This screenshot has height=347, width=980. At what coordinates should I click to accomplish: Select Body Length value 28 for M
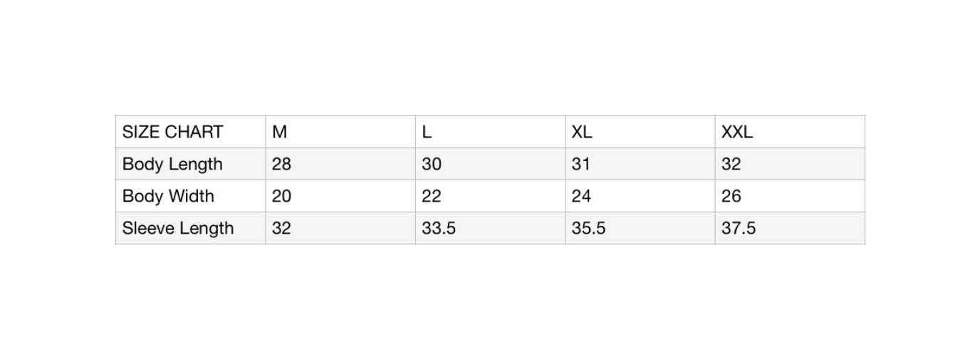[281, 164]
